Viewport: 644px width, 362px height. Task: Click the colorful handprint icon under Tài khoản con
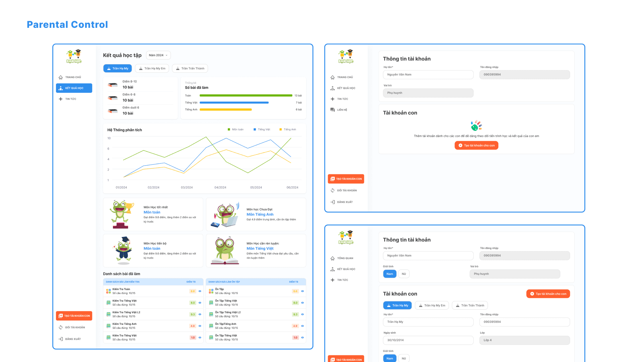(476, 126)
